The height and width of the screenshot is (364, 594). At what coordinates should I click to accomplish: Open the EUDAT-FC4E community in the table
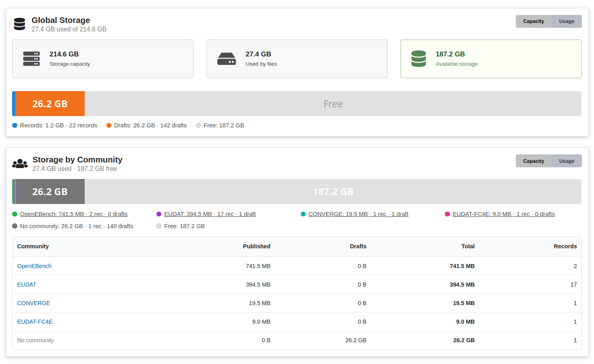coord(35,322)
